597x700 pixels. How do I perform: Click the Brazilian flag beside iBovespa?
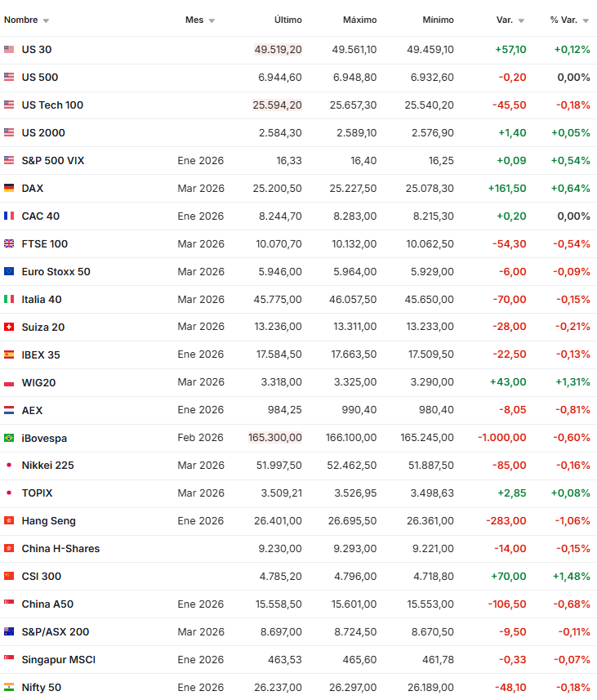click(9, 439)
